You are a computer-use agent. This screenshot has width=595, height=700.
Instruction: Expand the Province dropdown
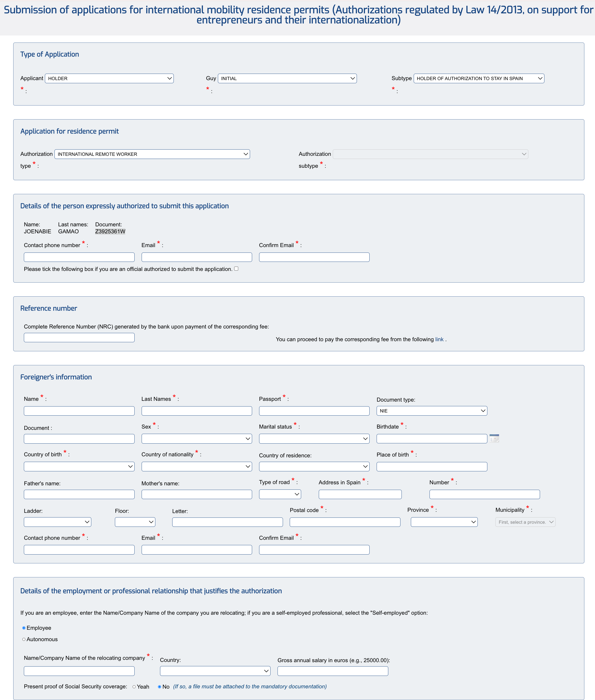pyautogui.click(x=444, y=522)
